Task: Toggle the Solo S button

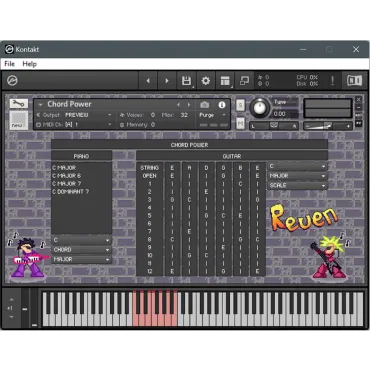Action: pos(240,105)
